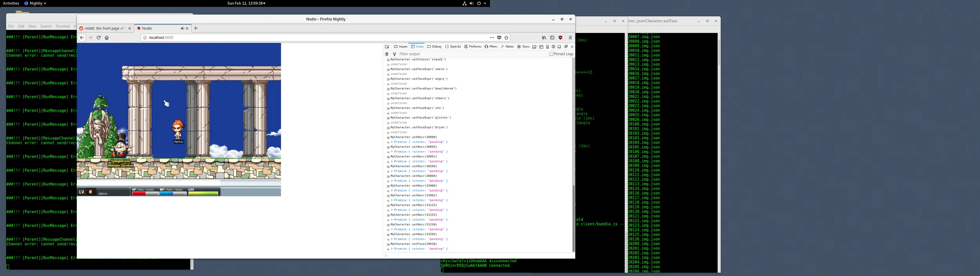
Task: Close the developer tools panel
Action: tap(572, 47)
